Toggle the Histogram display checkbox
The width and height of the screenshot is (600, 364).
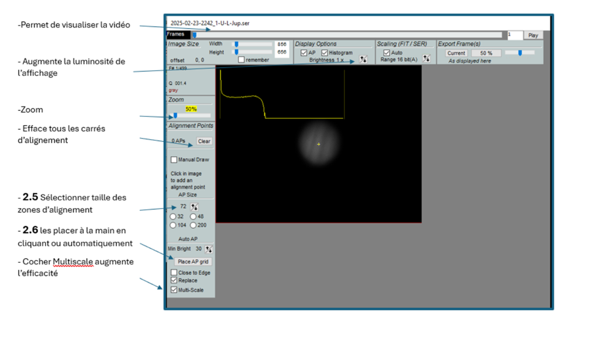pos(325,53)
